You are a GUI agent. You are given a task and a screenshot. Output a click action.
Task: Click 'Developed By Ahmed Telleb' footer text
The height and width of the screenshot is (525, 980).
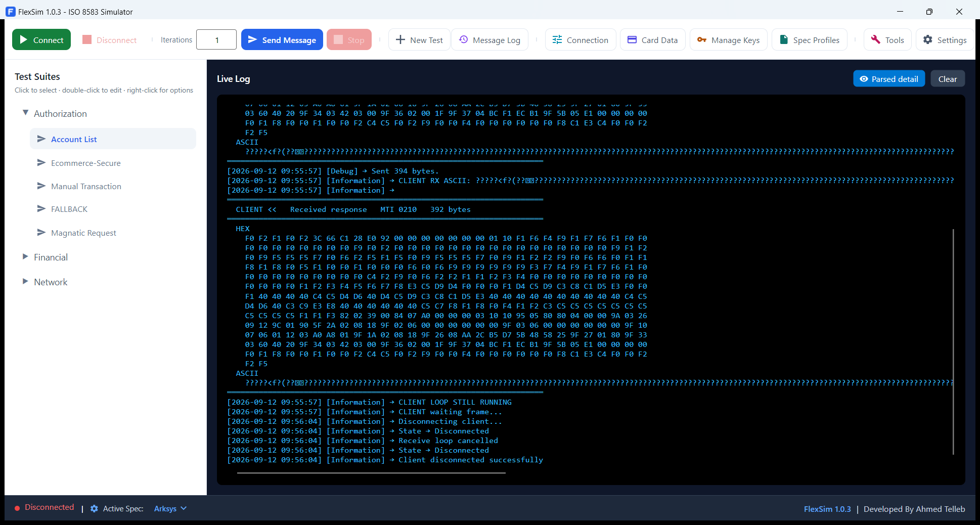tap(914, 509)
